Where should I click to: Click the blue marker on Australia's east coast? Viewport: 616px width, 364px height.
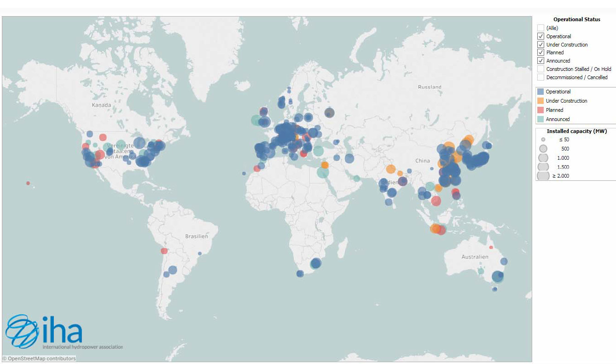[x=504, y=261]
